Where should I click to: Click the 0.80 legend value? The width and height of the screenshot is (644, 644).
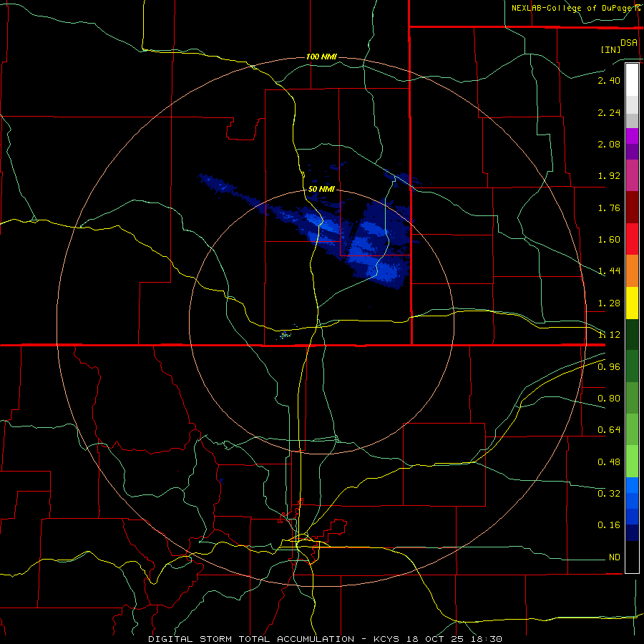(x=609, y=399)
